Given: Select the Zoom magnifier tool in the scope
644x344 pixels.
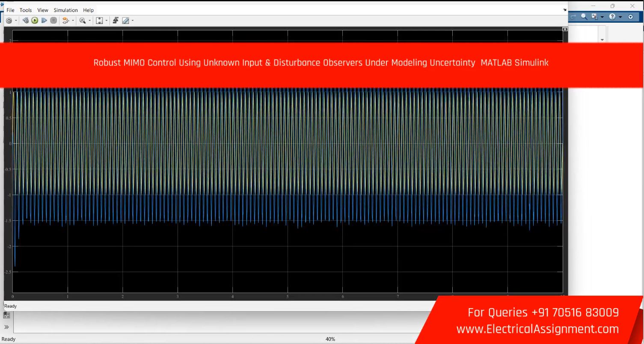Looking at the screenshot, I should coord(83,21).
